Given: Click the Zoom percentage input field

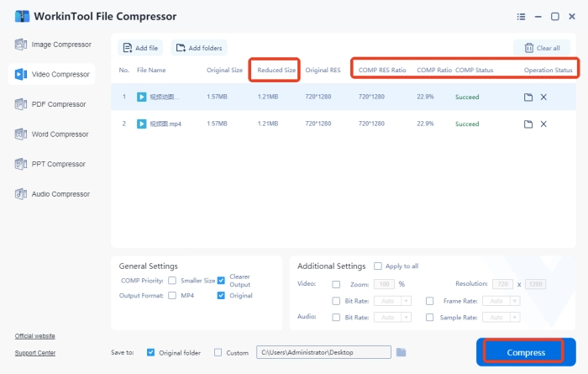Looking at the screenshot, I should point(383,284).
